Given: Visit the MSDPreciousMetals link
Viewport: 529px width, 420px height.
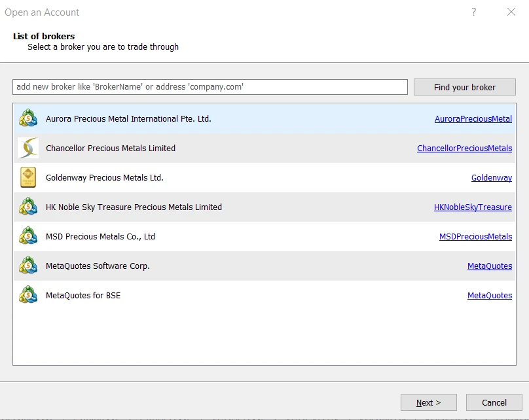Looking at the screenshot, I should coord(475,237).
